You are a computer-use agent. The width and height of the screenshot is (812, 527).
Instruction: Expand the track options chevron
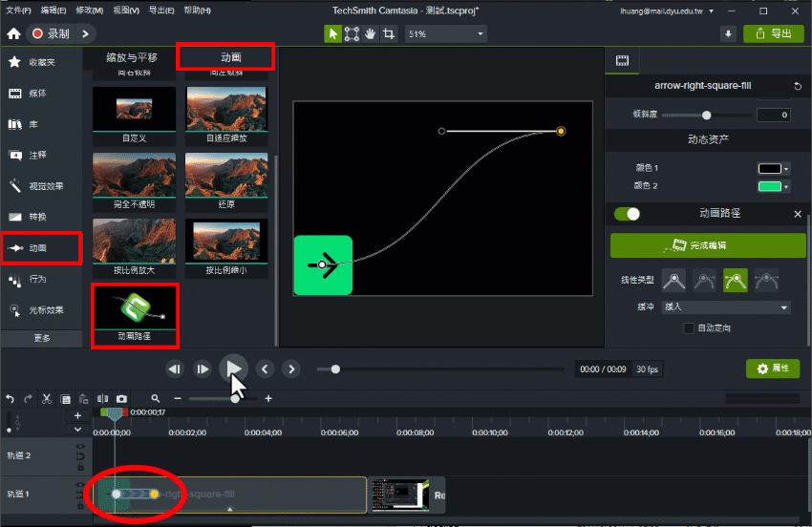tap(77, 430)
